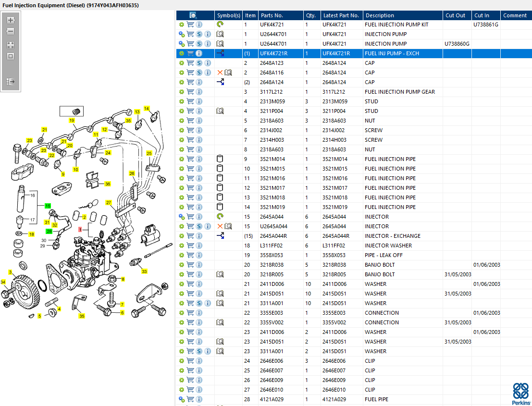Zoom out of the parts diagram
The height and width of the screenshot is (406, 532).
point(11,32)
